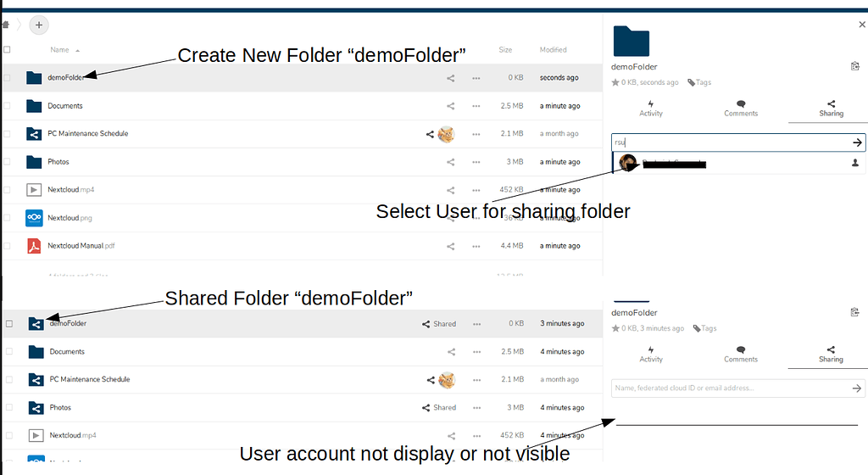Share icon on Nextcloud.mp4 row modified 4 minutes ago
This screenshot has width=868, height=475.
coord(451,436)
